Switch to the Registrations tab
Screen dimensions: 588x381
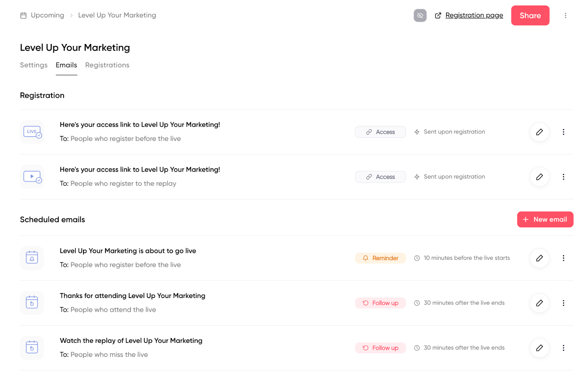[107, 65]
